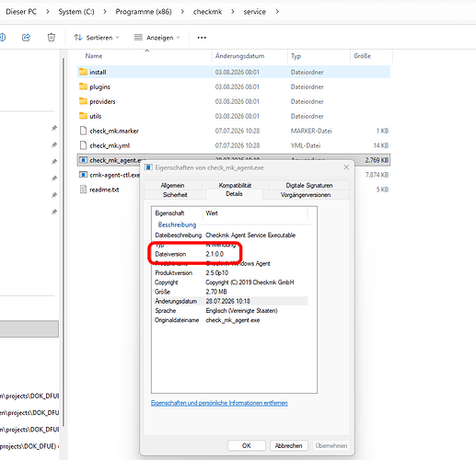
Task: Click link to remove properties and personal information
Action: 219,403
